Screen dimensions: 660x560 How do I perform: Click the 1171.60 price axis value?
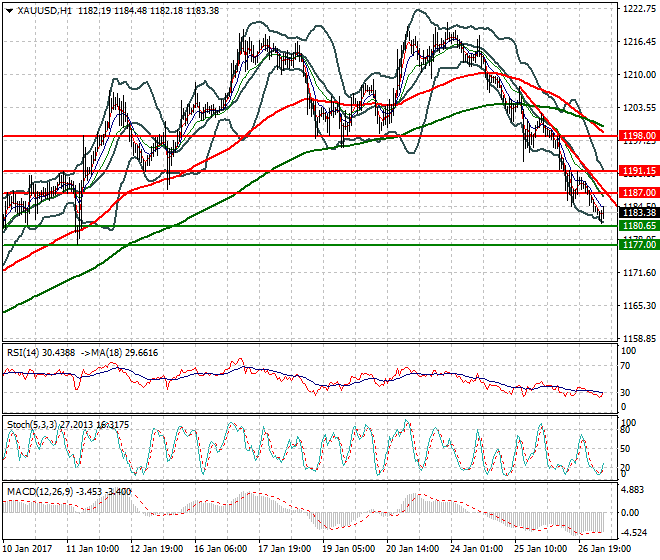point(639,272)
